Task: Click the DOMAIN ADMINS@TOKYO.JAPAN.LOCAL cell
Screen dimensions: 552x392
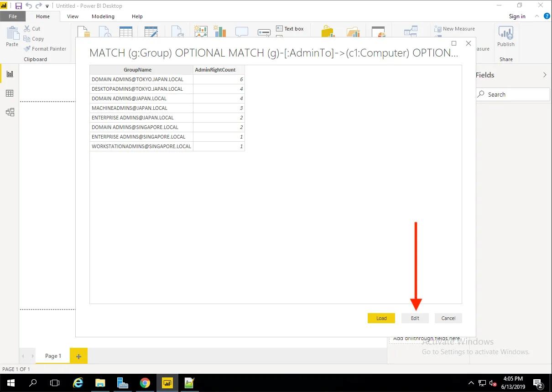Action: [x=141, y=79]
